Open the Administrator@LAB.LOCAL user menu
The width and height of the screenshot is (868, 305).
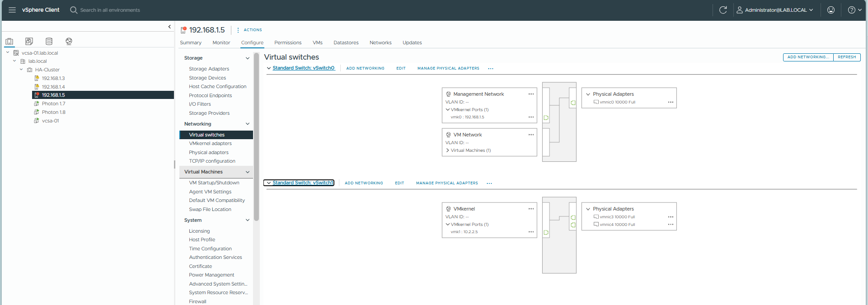click(774, 10)
